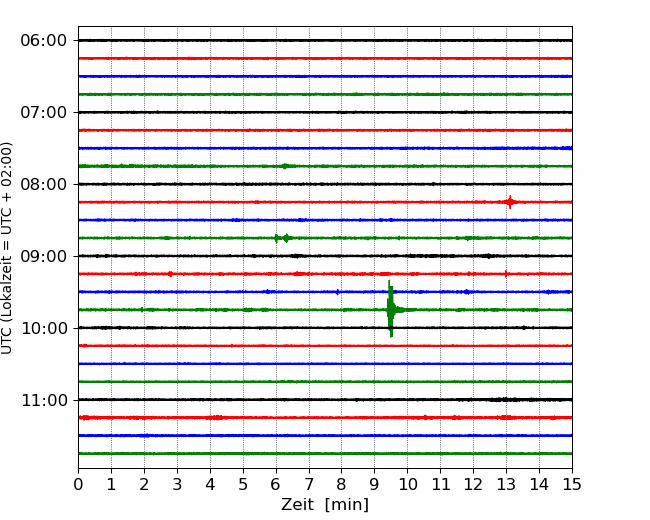
Task: Click the red noise burst near minute 4 after 11:00
Action: [x=216, y=418]
